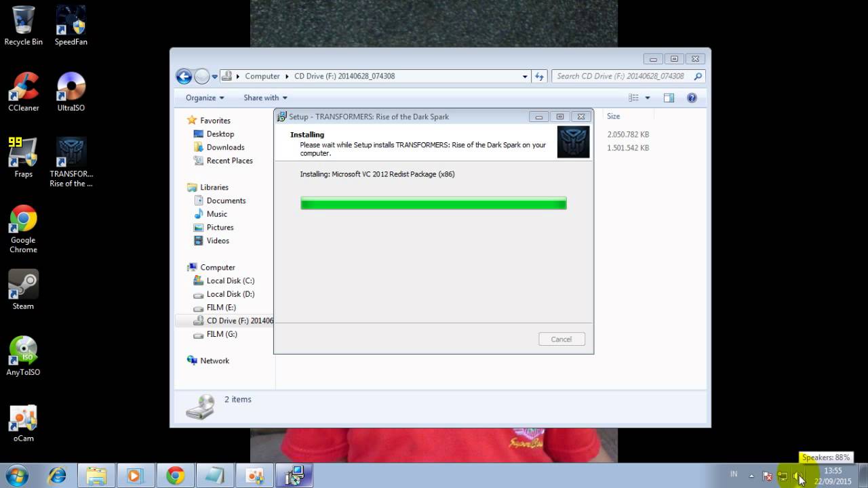This screenshot has width=868, height=488.
Task: Open the Pictures library
Action: [220, 228]
